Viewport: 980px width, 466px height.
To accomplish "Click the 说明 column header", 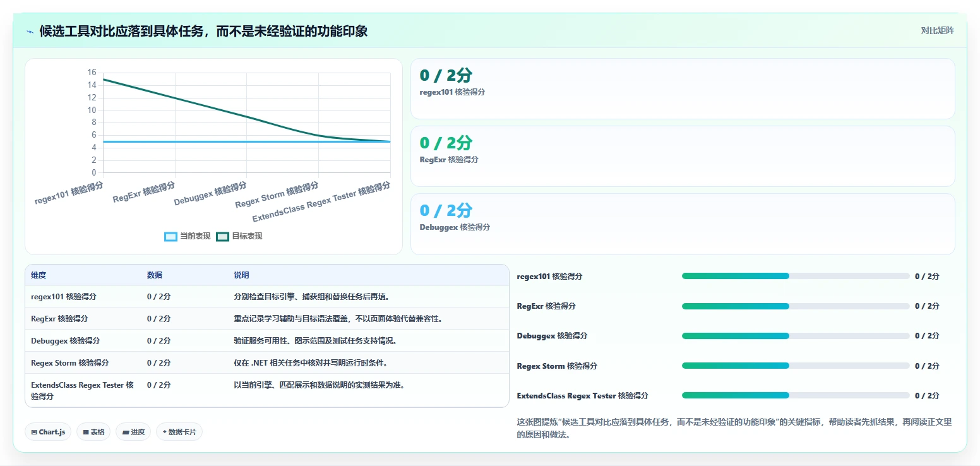I will (x=241, y=275).
